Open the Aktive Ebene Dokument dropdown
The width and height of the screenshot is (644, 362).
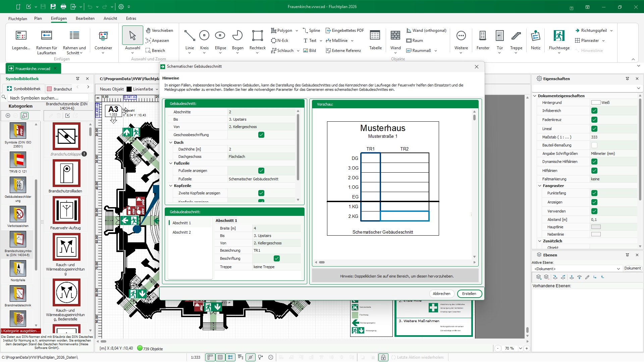[618, 269]
